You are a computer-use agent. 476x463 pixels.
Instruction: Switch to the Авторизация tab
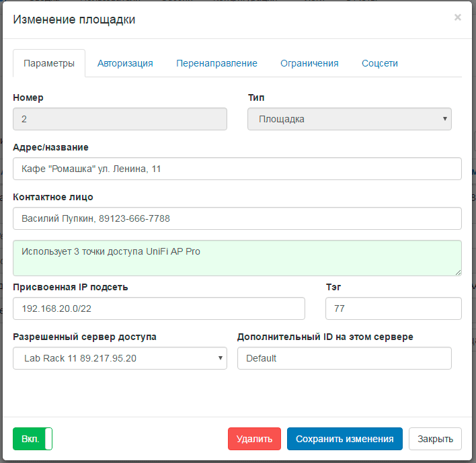pos(125,63)
